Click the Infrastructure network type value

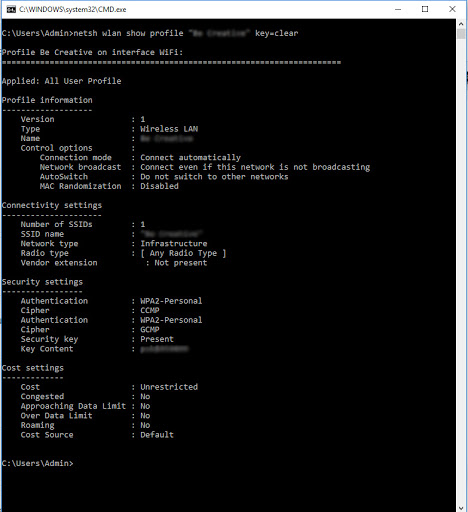[174, 244]
